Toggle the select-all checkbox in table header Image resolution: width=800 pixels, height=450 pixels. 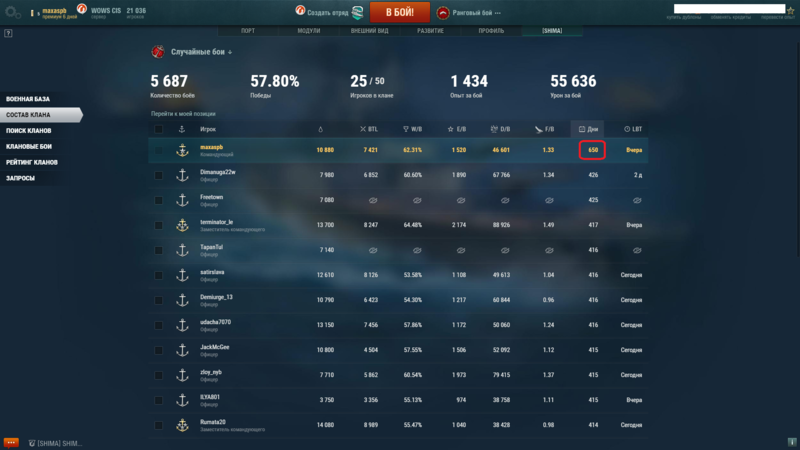tap(158, 129)
